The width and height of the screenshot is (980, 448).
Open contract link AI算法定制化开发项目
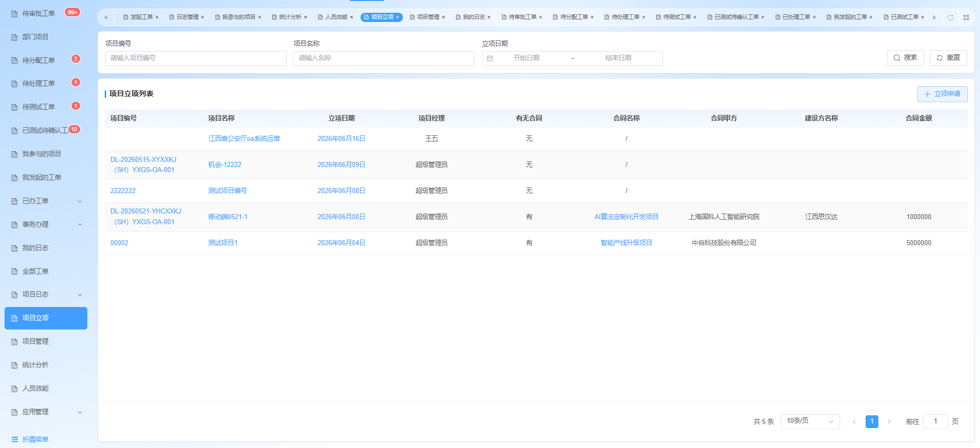click(x=626, y=217)
